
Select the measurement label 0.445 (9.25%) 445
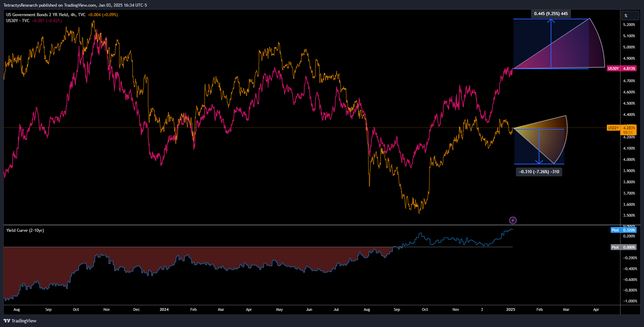coord(551,14)
